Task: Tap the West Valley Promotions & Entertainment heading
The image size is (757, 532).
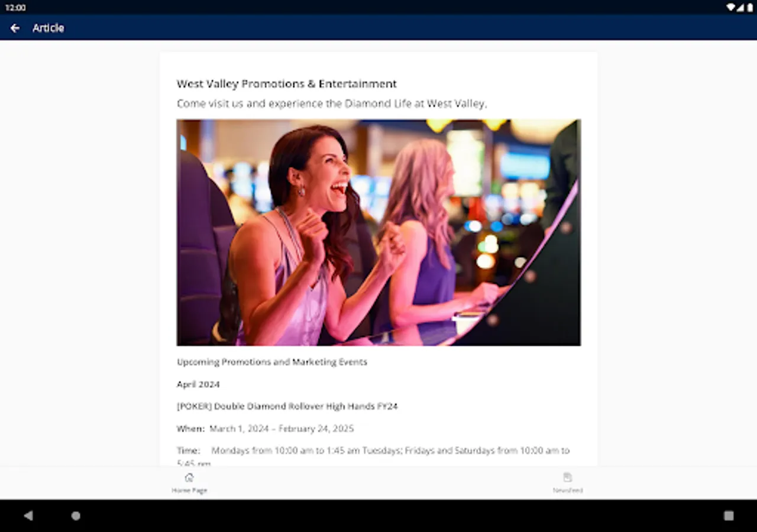Action: (286, 83)
